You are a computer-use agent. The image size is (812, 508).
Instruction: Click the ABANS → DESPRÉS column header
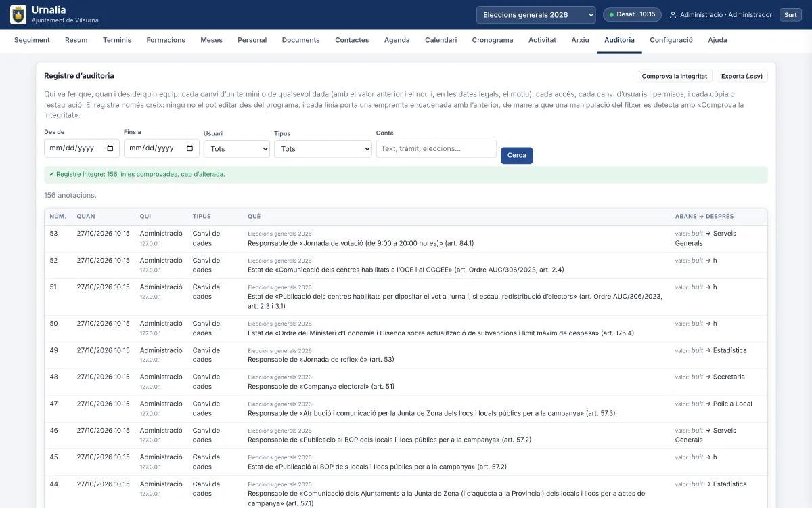pyautogui.click(x=704, y=217)
